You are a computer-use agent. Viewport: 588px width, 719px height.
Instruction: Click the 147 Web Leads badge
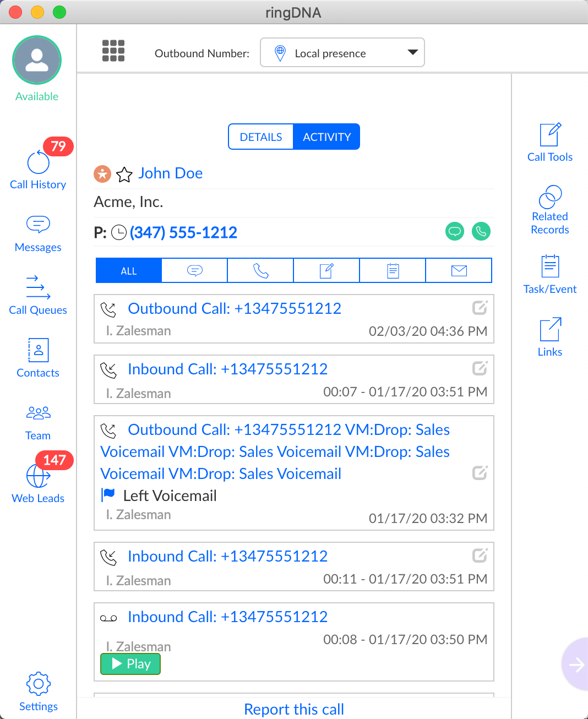pyautogui.click(x=55, y=460)
